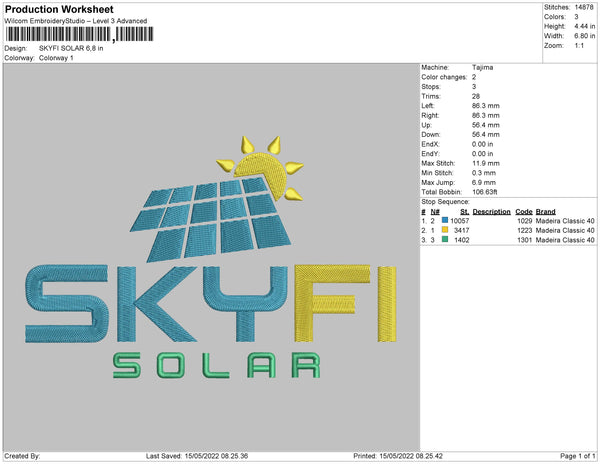Screen dimensions: 600x464
Task: Click the blue SKY lettering
Action: (160, 301)
